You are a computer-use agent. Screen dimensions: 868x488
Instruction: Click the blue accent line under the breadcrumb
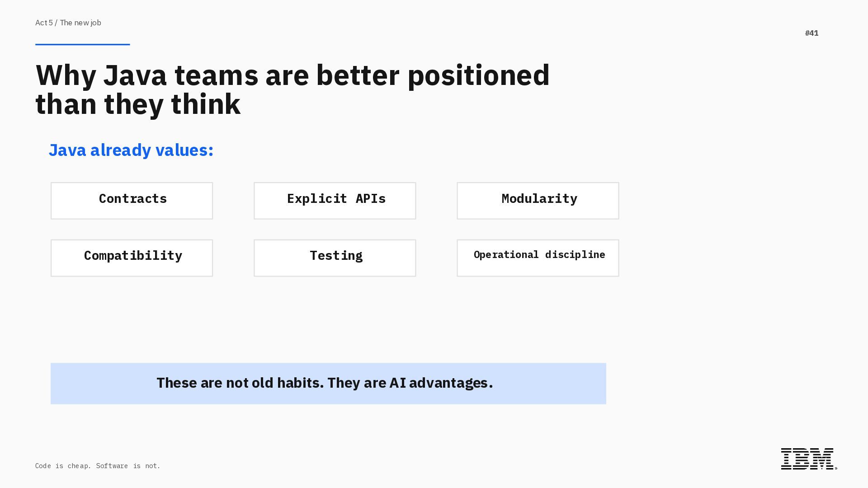(82, 44)
